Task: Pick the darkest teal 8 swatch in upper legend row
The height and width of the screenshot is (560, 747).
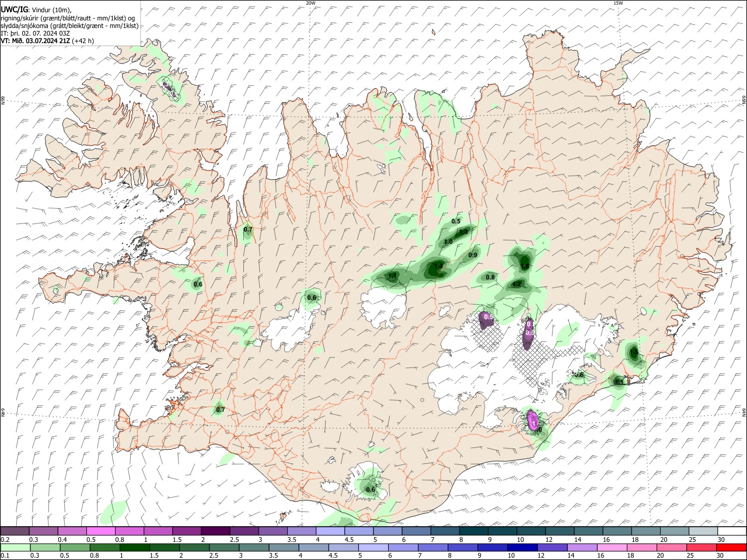Action: pyautogui.click(x=474, y=531)
